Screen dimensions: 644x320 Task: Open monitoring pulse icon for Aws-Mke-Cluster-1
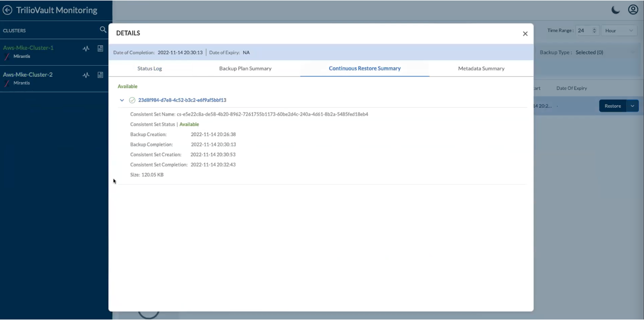coord(86,49)
